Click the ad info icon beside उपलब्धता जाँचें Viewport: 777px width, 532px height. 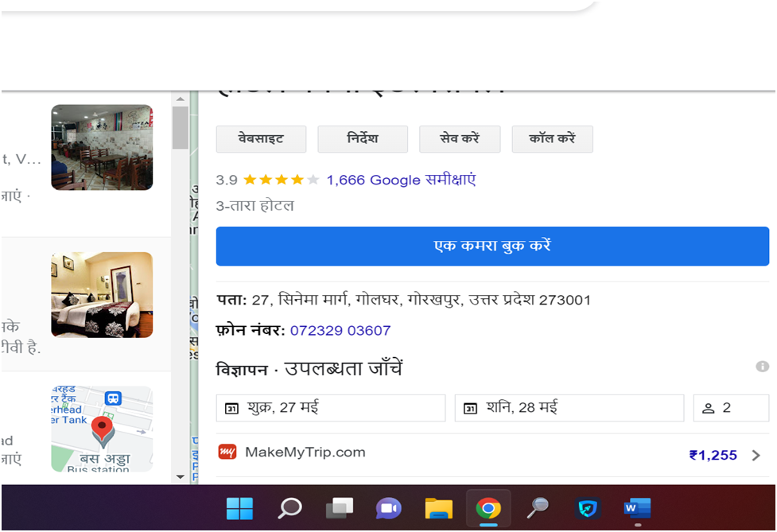[762, 367]
